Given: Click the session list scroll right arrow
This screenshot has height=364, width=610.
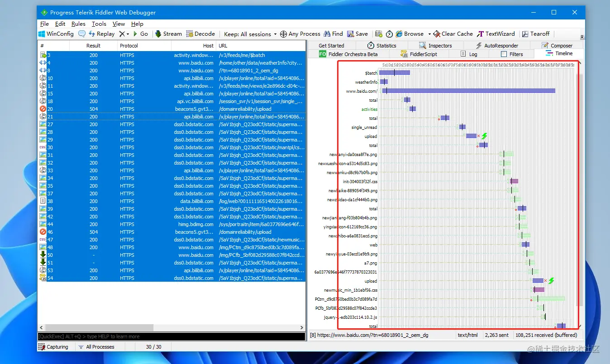Looking at the screenshot, I should 302,327.
